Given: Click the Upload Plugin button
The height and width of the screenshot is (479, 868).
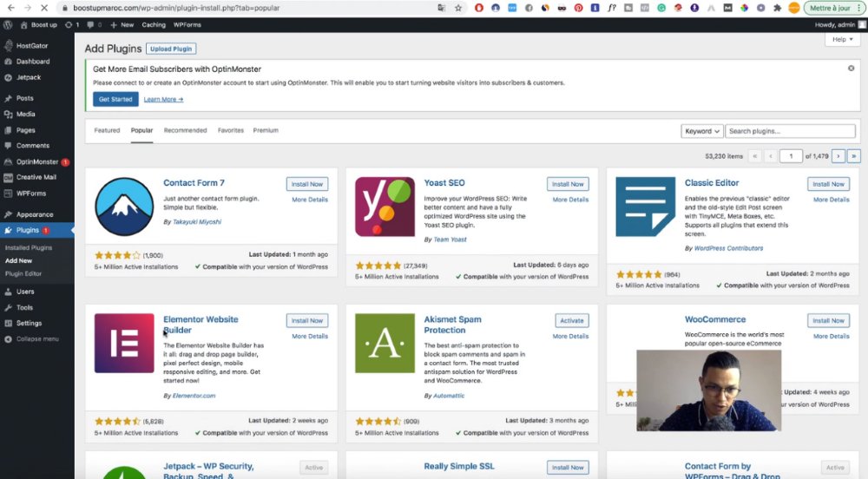Looking at the screenshot, I should 171,49.
